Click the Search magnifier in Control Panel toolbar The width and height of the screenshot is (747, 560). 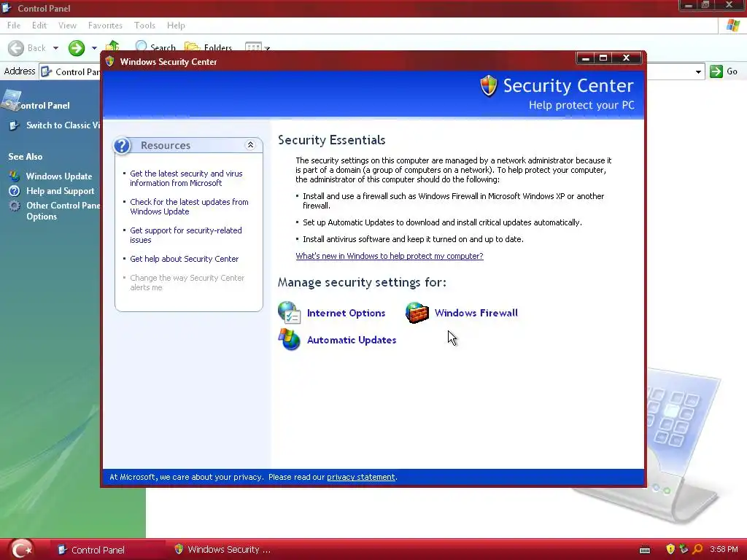pyautogui.click(x=141, y=46)
